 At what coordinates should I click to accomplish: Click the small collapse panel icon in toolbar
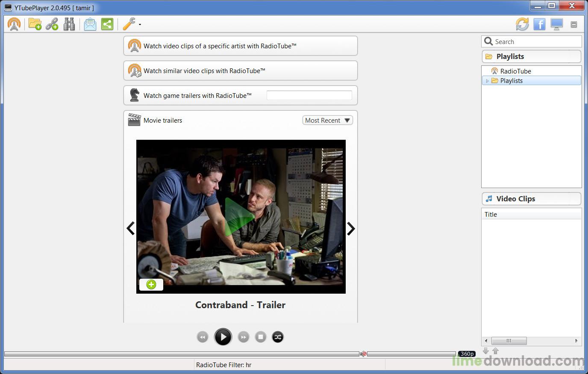pyautogui.click(x=574, y=24)
